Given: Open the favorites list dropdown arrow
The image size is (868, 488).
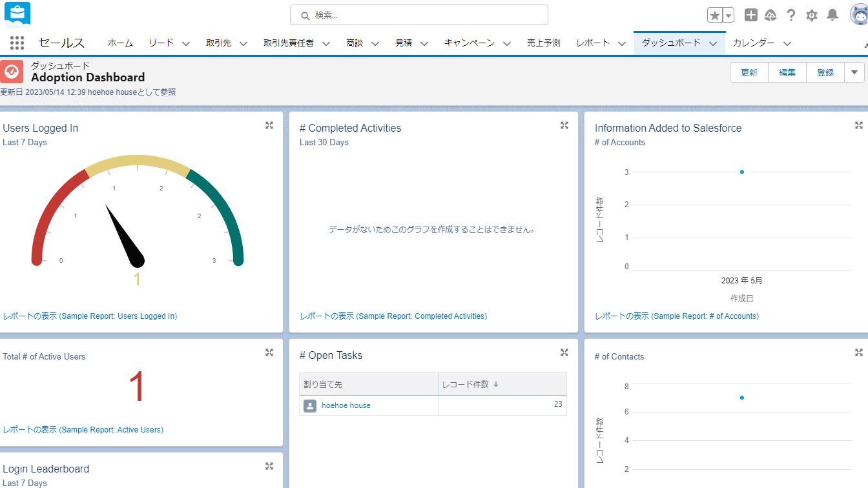Looking at the screenshot, I should click(728, 15).
